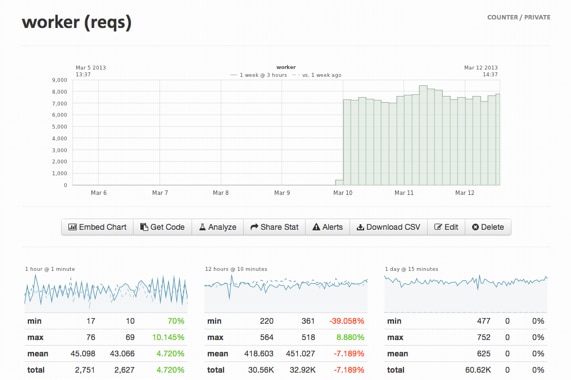Click the 564 max value

click(267, 337)
